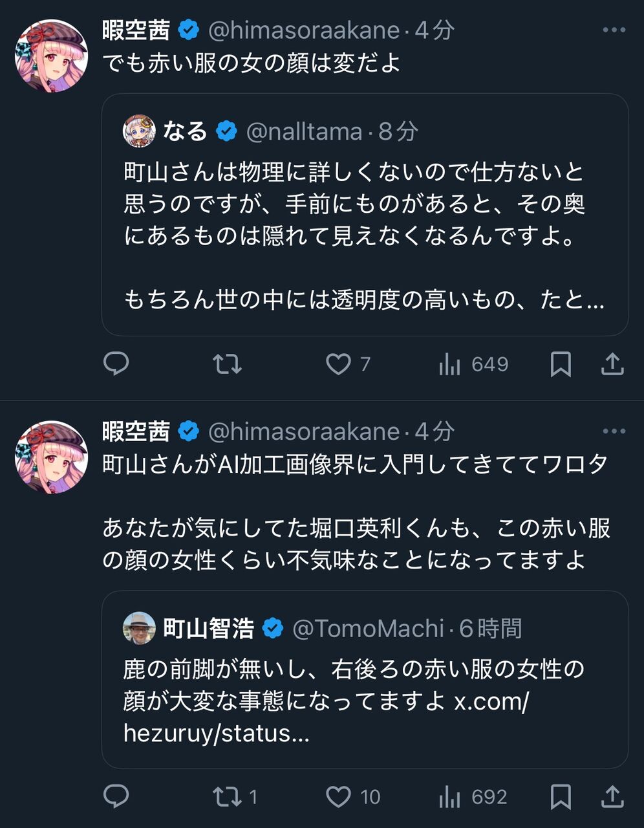Reply to the first tweet by 暇空茜

point(116,364)
